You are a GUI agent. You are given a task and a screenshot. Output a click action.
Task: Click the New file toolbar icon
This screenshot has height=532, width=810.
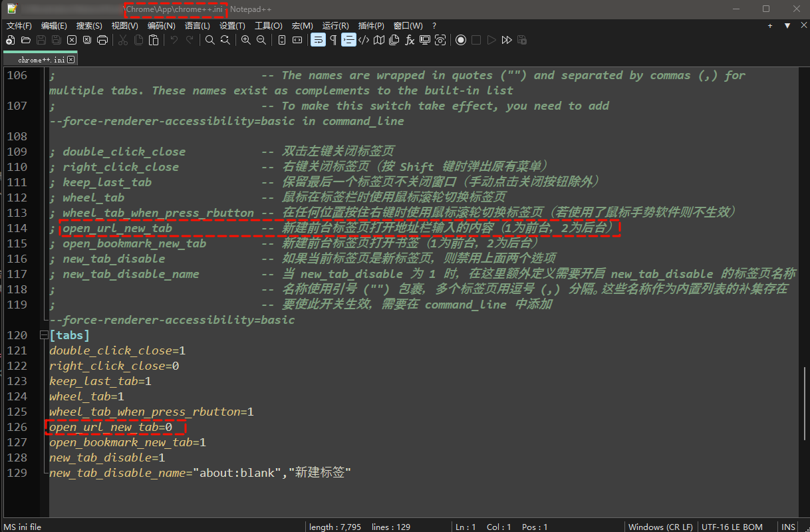[10, 41]
